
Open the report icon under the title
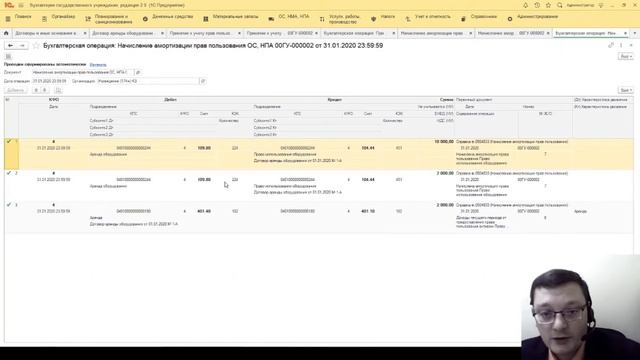pos(9,56)
